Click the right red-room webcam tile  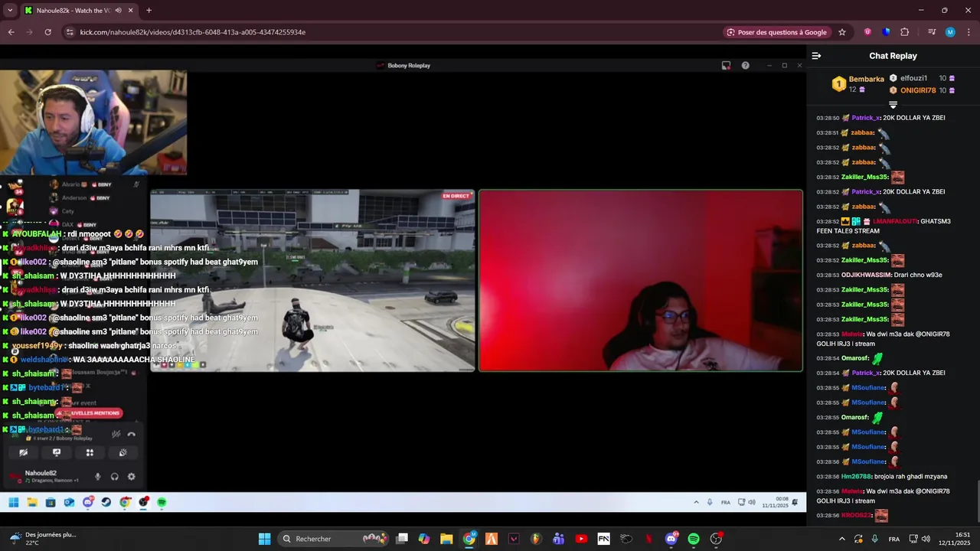click(x=641, y=280)
